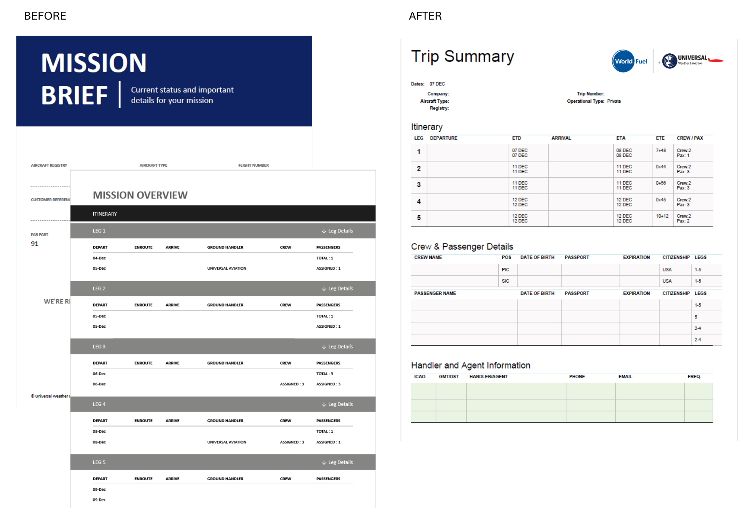This screenshot has height=532, width=756.
Task: Click the PASSENGER NAME column header
Action: tap(435, 293)
